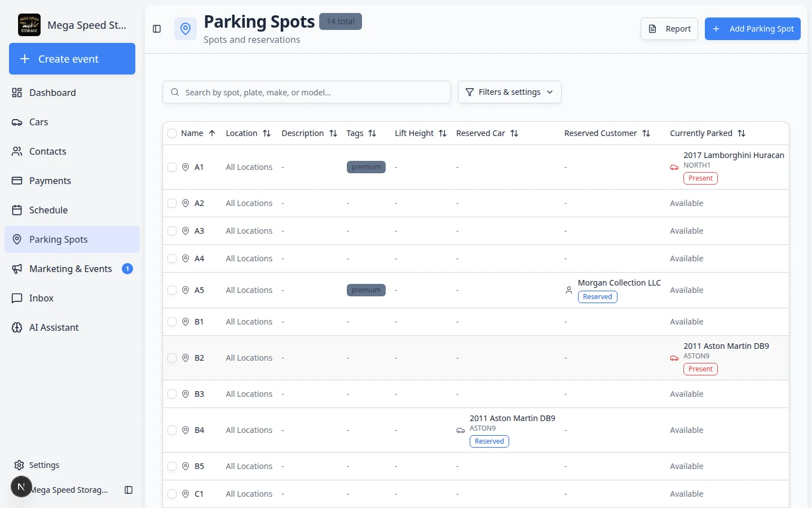Click the 2011 Aston Martin DB9 in Currently Parked
Viewport: 812px width, 508px height.
[x=726, y=346]
